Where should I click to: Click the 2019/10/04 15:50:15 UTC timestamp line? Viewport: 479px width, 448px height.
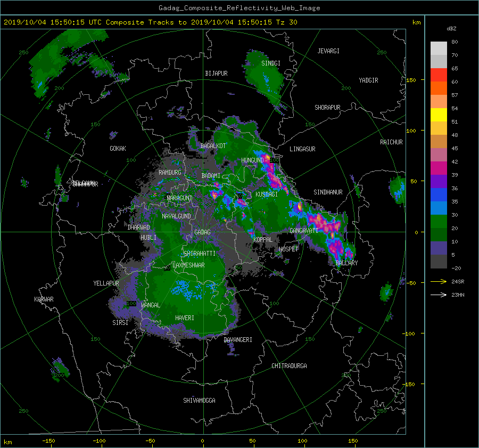(x=150, y=22)
